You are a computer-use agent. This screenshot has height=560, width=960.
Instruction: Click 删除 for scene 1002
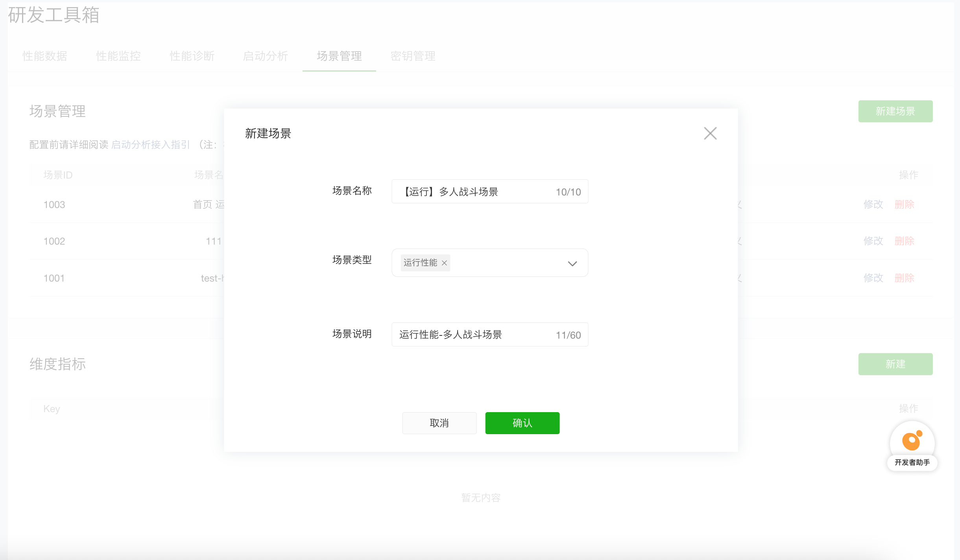point(905,241)
